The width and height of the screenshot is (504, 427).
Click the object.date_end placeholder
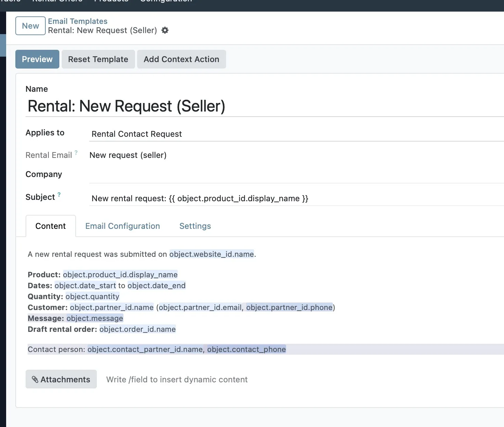[157, 285]
